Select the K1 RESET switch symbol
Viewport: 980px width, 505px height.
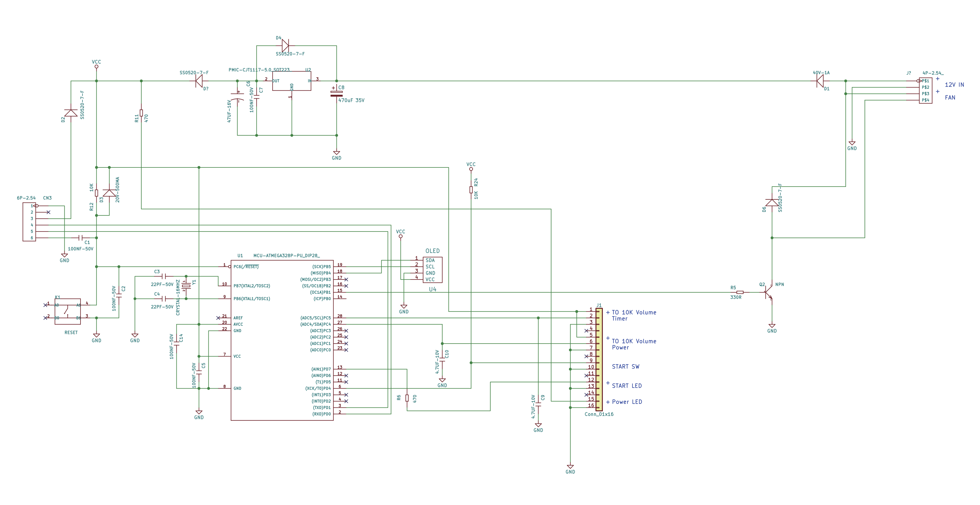(68, 311)
